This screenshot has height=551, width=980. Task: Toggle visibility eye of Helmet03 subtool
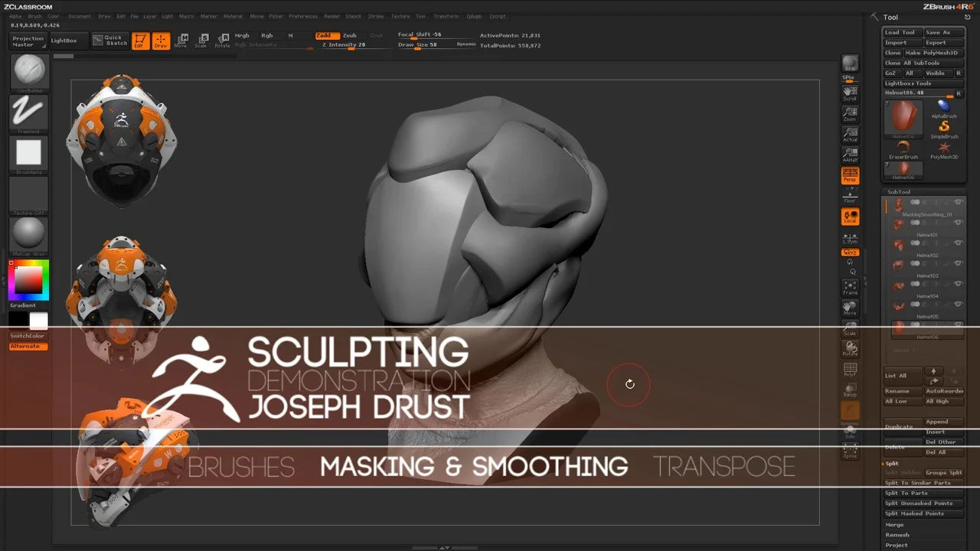coord(958,263)
